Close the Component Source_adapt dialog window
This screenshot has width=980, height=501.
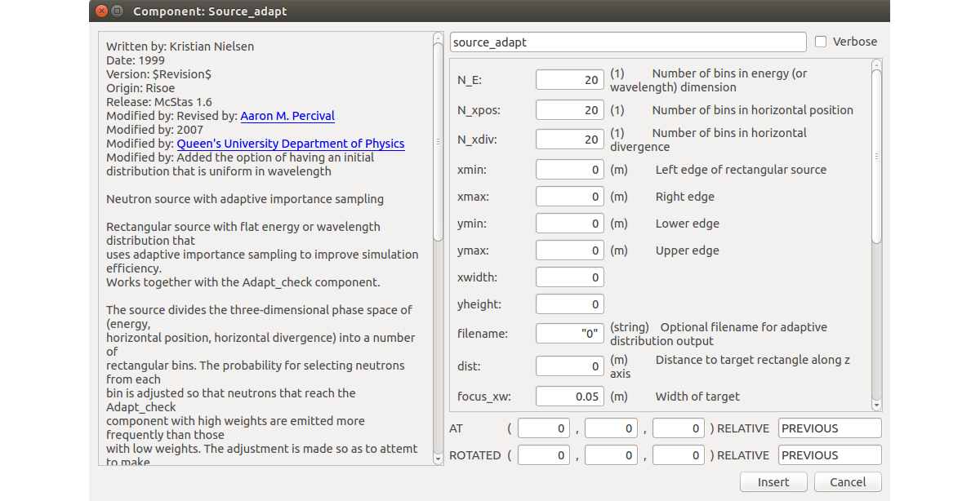[x=100, y=11]
